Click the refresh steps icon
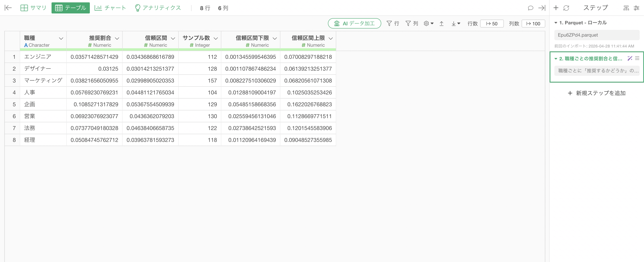Image resolution: width=644 pixels, height=262 pixels. pos(566,8)
